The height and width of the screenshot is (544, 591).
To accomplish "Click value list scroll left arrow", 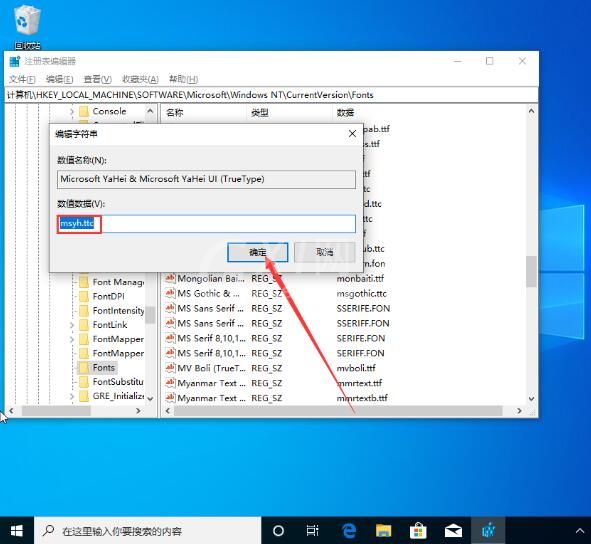I will (x=168, y=411).
